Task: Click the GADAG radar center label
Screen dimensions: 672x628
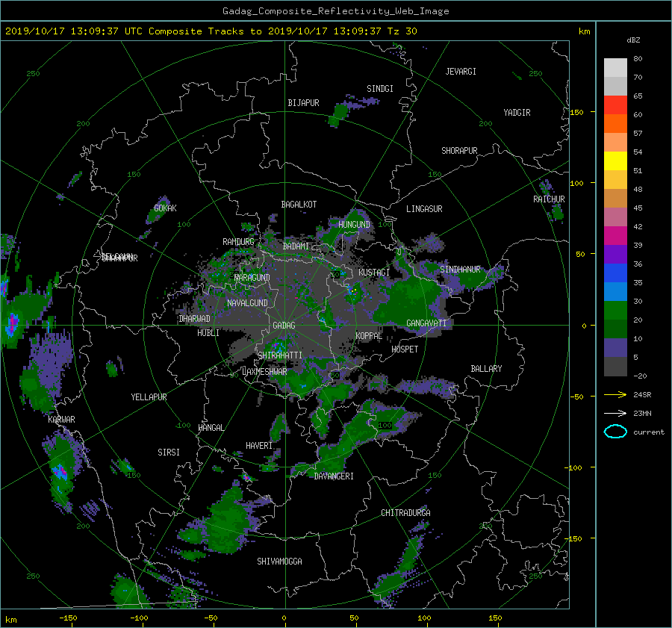Action: [284, 326]
